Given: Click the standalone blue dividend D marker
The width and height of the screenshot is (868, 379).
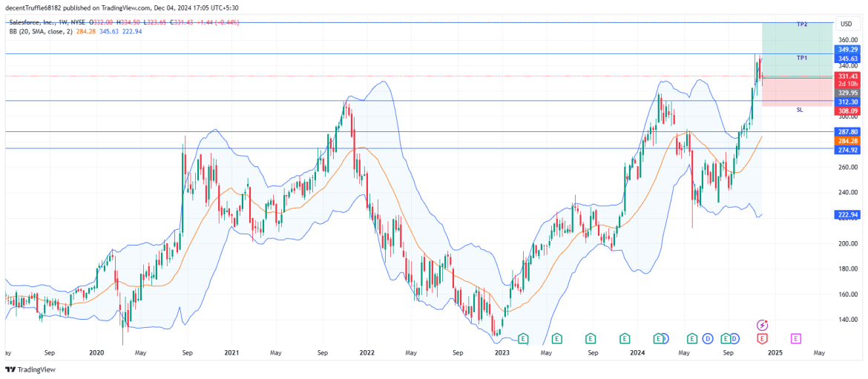Looking at the screenshot, I should 707,339.
